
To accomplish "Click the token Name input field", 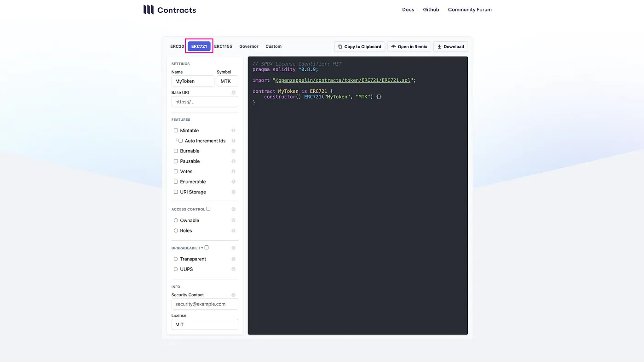I will tap(193, 81).
